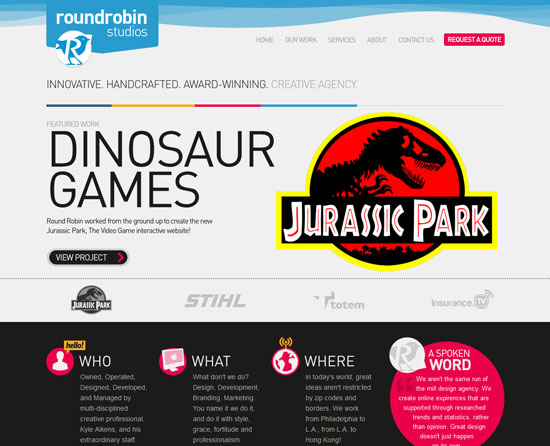
Task: Click the pink arrow in View Project
Action: tap(121, 258)
